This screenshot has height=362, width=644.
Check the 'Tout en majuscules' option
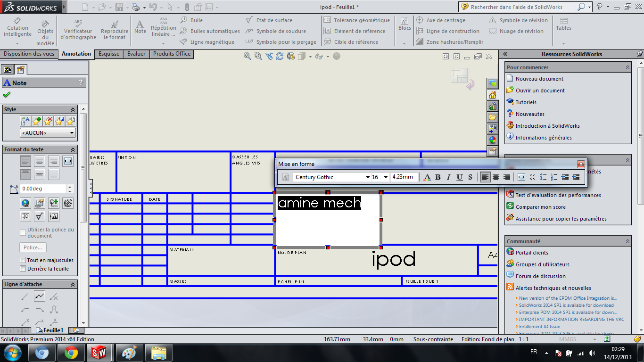tap(22, 260)
